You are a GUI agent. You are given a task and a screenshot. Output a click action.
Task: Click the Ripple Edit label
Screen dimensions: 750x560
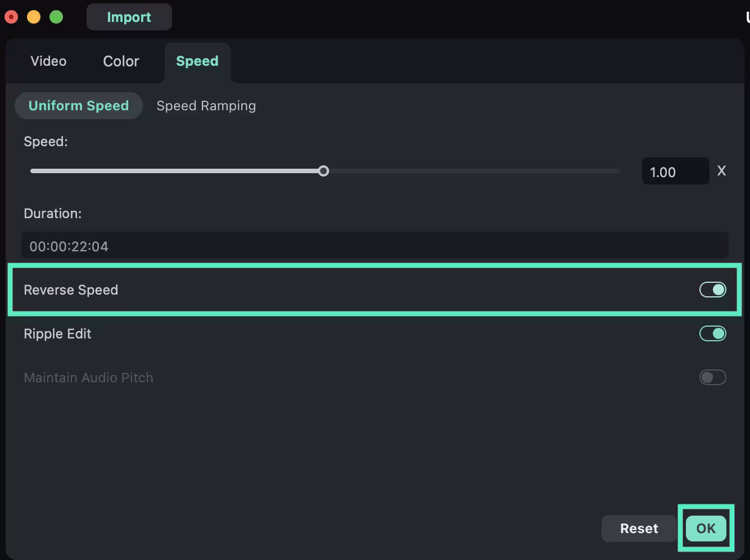pyautogui.click(x=57, y=333)
